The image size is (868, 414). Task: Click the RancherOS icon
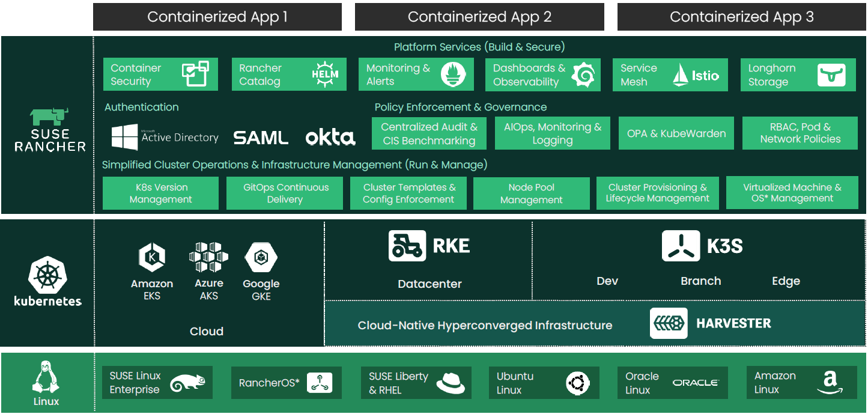coord(320,383)
